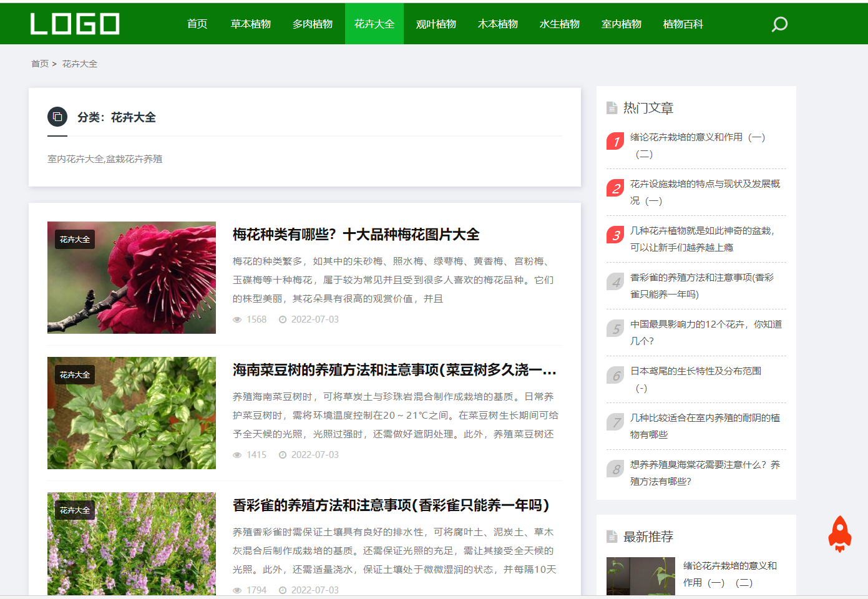Open the 水生植物 menu item
The width and height of the screenshot is (868, 599).
(x=560, y=24)
